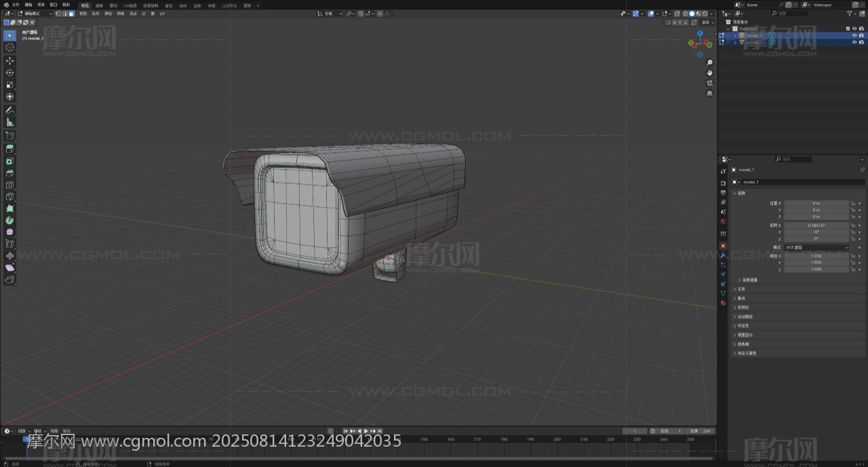Select the Annotate tool
Image resolution: width=868 pixels, height=467 pixels.
click(x=9, y=110)
